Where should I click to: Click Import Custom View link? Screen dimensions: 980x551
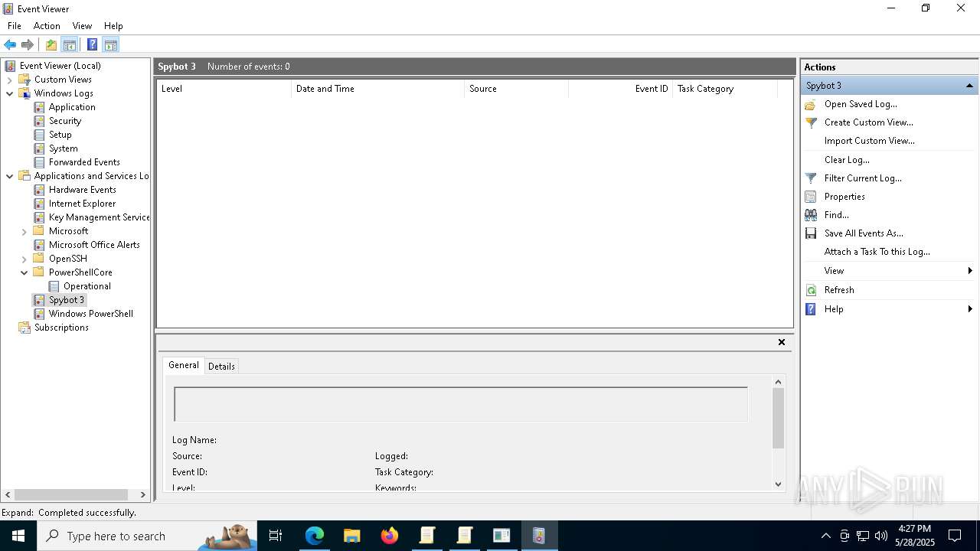(x=870, y=141)
